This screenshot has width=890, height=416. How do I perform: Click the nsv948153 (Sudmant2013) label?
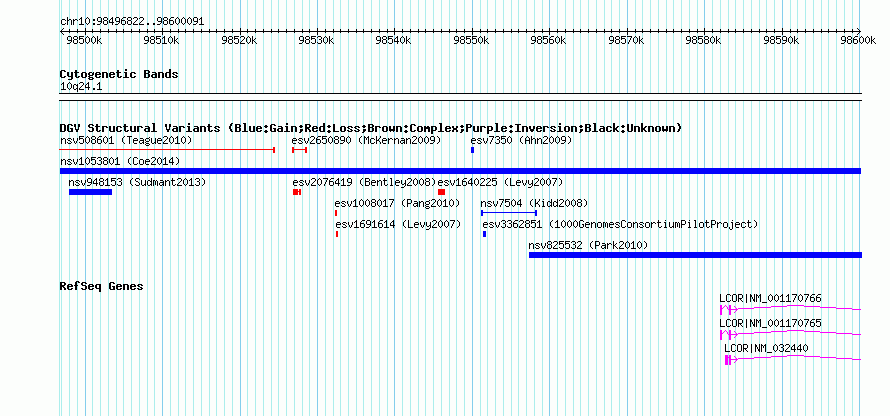[x=137, y=182]
